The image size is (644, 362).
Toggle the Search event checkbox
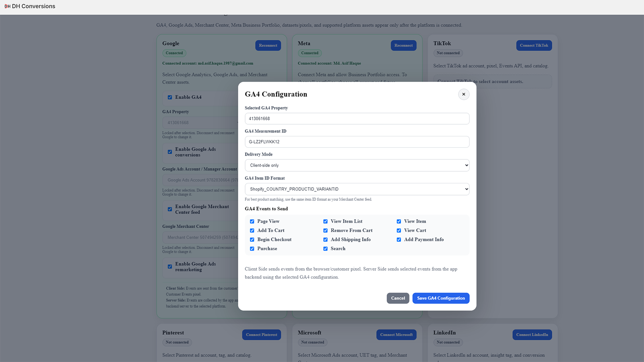(325, 249)
